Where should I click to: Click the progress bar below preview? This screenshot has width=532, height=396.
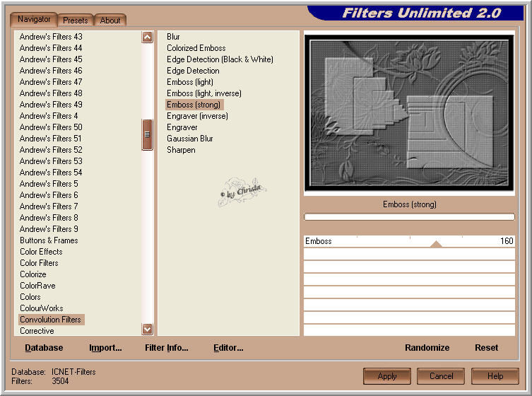[409, 216]
